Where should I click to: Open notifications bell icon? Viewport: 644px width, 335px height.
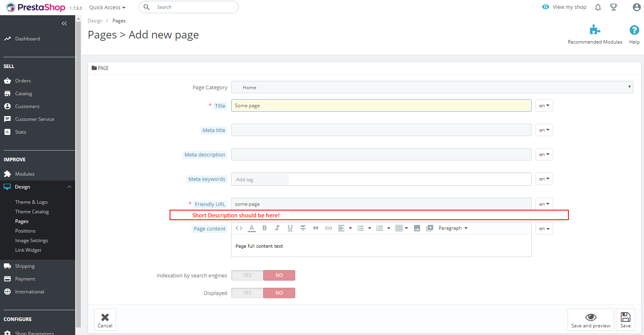[598, 7]
